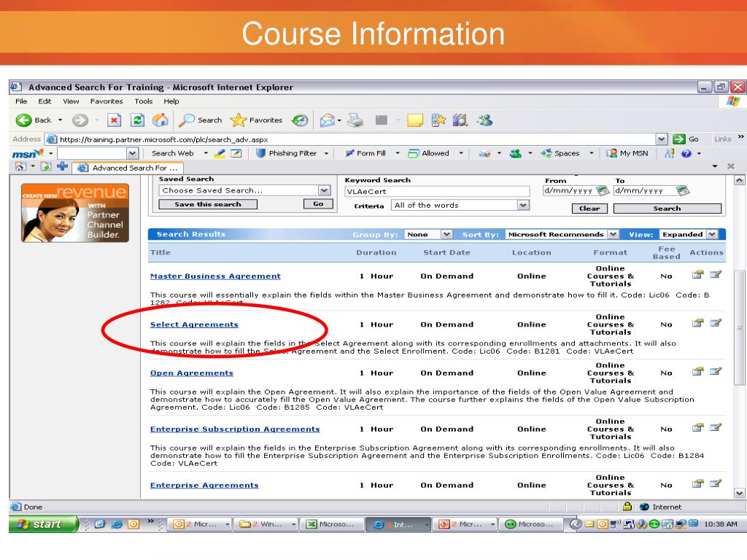
Task: Open the Open Agreements course link
Action: point(192,373)
